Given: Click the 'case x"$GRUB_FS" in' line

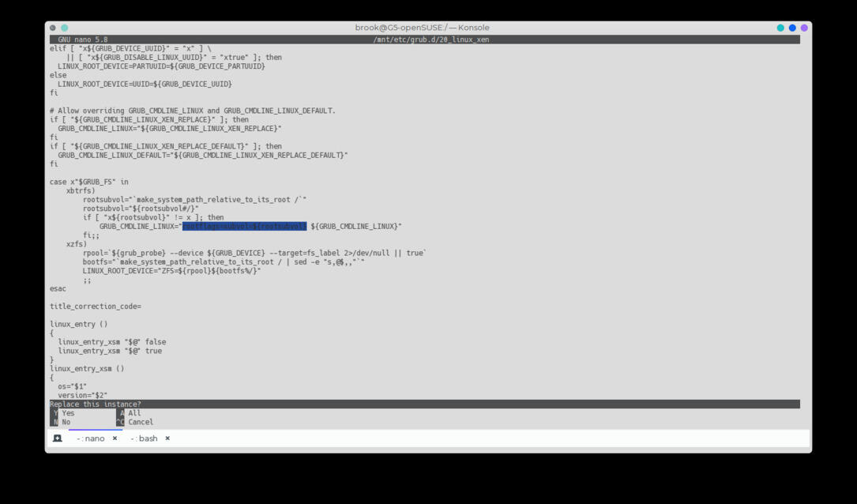Looking at the screenshot, I should point(89,182).
